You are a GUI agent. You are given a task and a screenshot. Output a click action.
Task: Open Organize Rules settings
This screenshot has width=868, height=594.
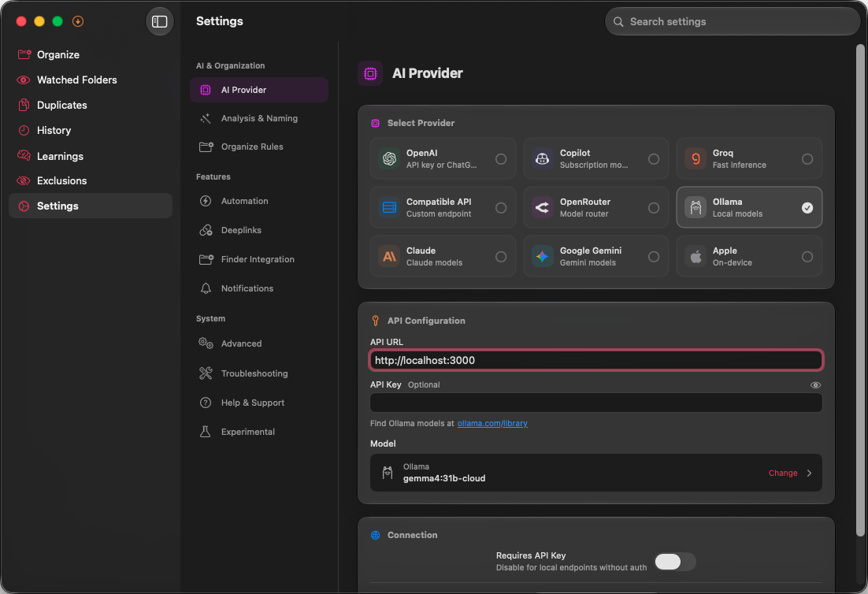[259, 147]
